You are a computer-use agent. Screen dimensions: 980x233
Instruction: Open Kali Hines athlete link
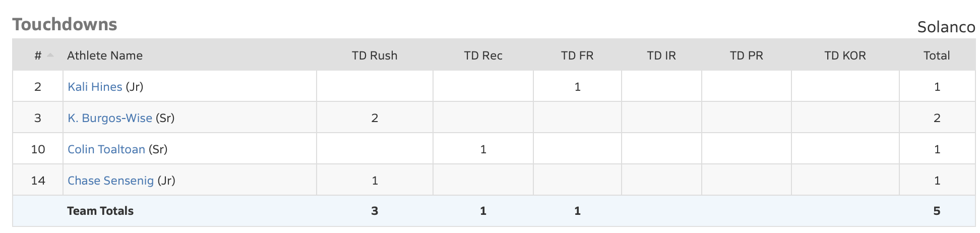point(95,87)
